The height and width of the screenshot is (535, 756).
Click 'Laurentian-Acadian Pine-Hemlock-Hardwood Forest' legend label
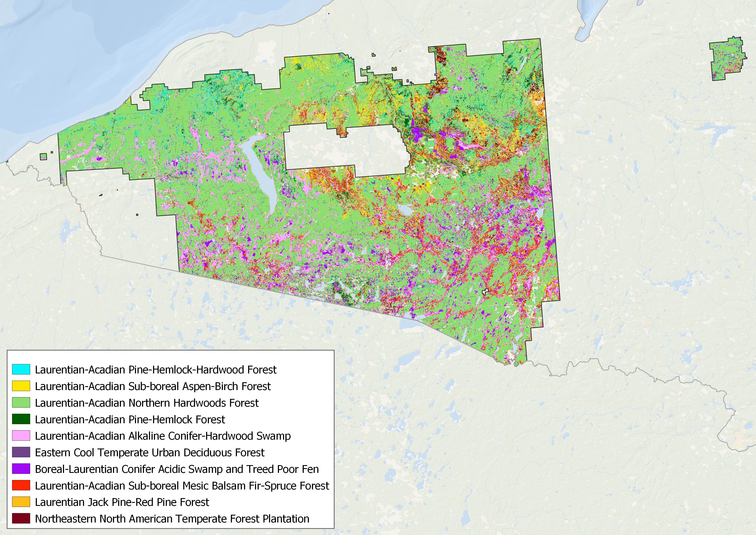156,370
